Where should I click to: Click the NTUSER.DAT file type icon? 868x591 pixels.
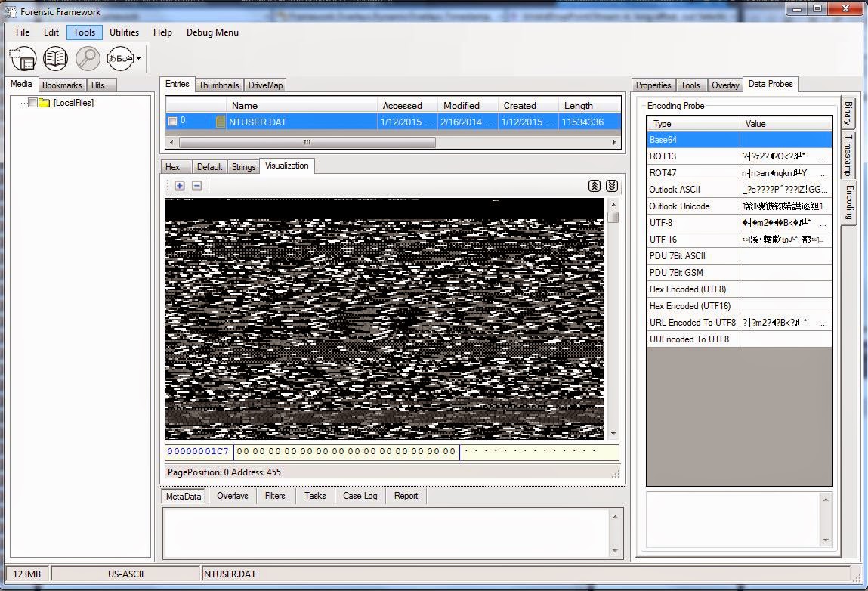point(221,122)
